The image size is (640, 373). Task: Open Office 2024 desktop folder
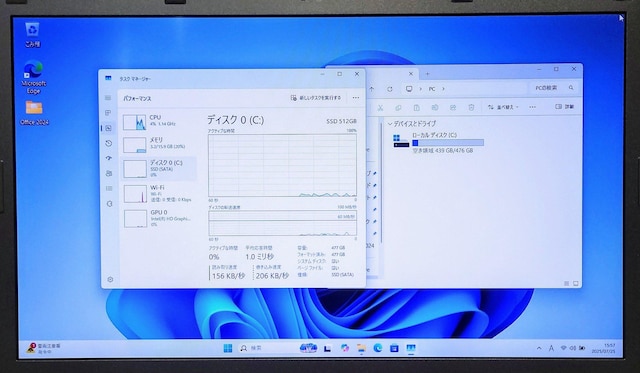tap(34, 113)
